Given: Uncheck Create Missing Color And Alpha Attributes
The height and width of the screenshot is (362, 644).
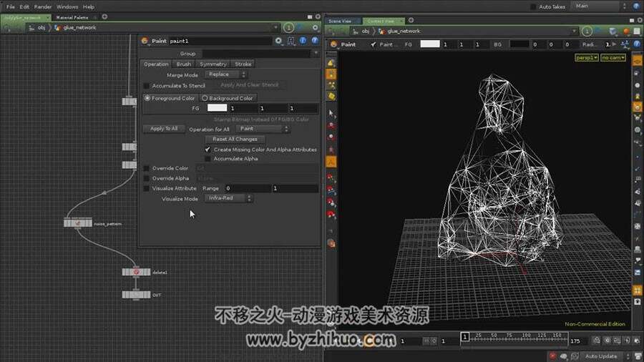Looking at the screenshot, I should pyautogui.click(x=208, y=150).
